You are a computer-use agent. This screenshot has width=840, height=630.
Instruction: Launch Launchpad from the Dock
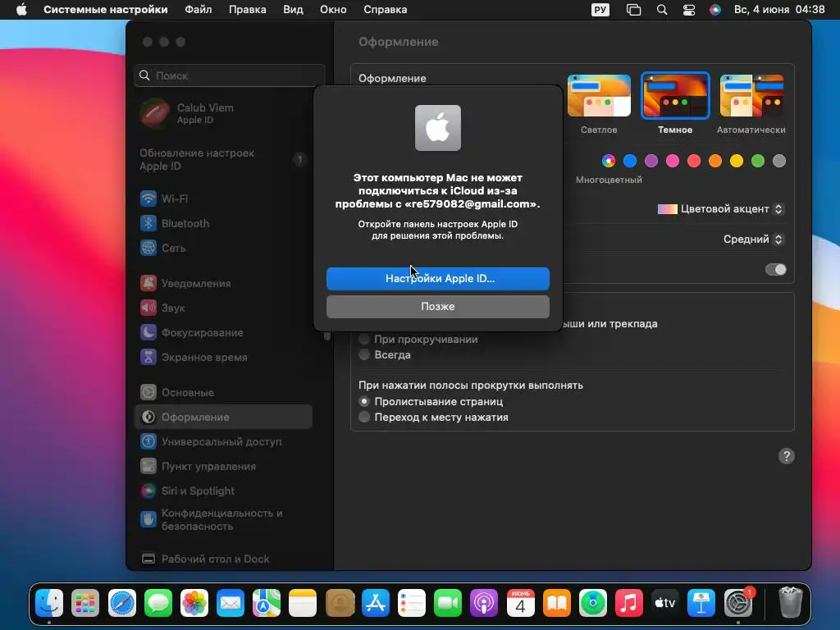(x=85, y=604)
